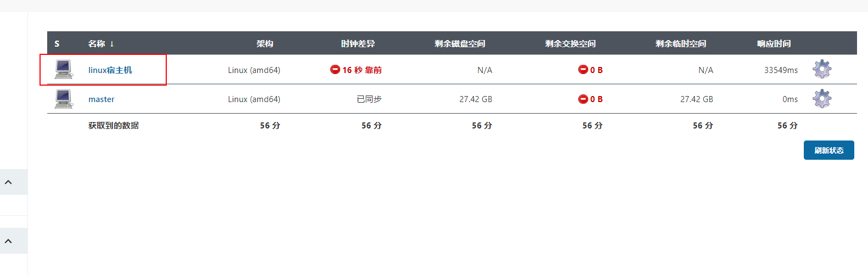This screenshot has width=868, height=275.
Task: Click red swap icon in master row
Action: 583,99
